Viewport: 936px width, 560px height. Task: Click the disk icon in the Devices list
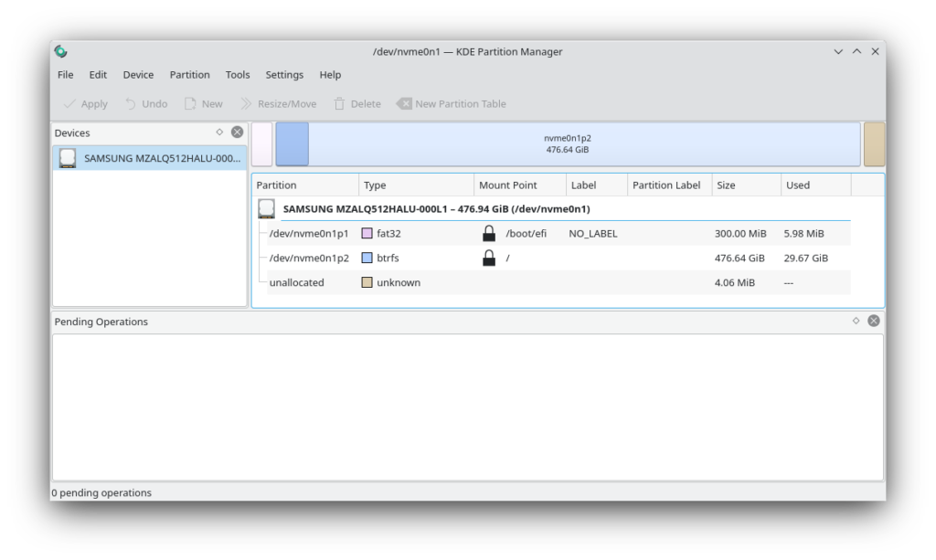pyautogui.click(x=68, y=158)
